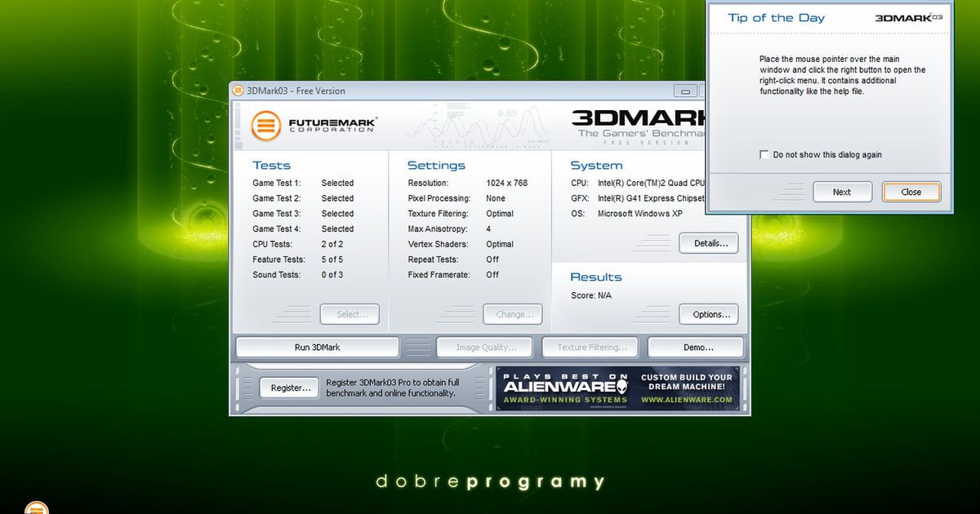
Task: Open the results Options dialog
Action: pos(708,314)
